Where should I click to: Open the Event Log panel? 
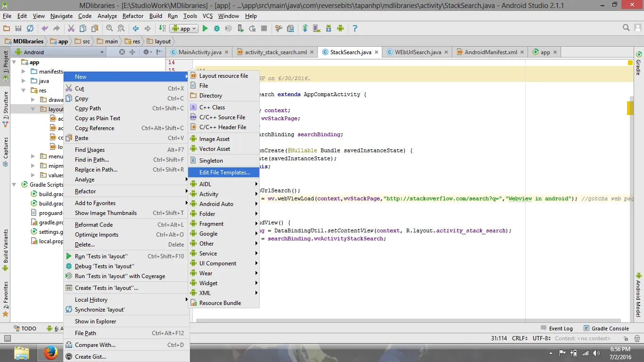point(556,329)
